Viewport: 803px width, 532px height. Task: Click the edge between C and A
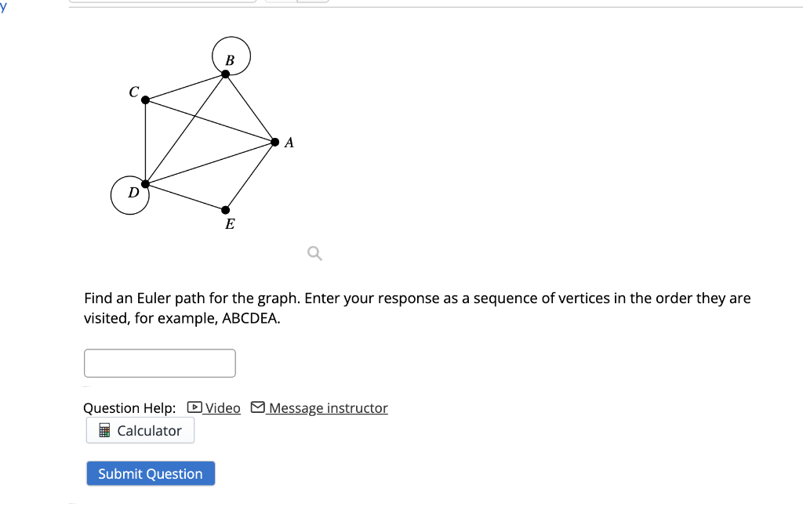tap(210, 121)
